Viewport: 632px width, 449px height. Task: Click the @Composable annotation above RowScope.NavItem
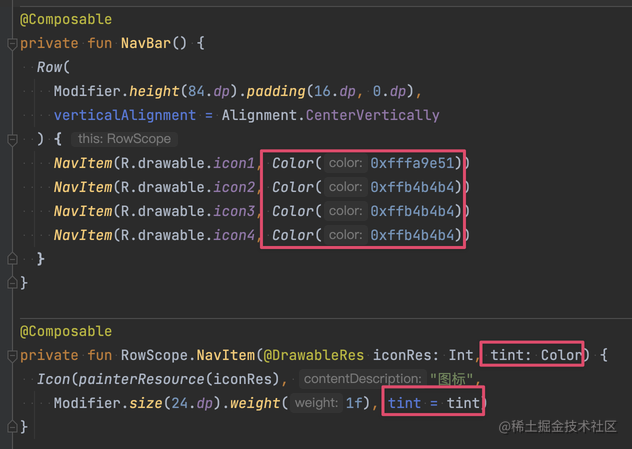(66, 331)
